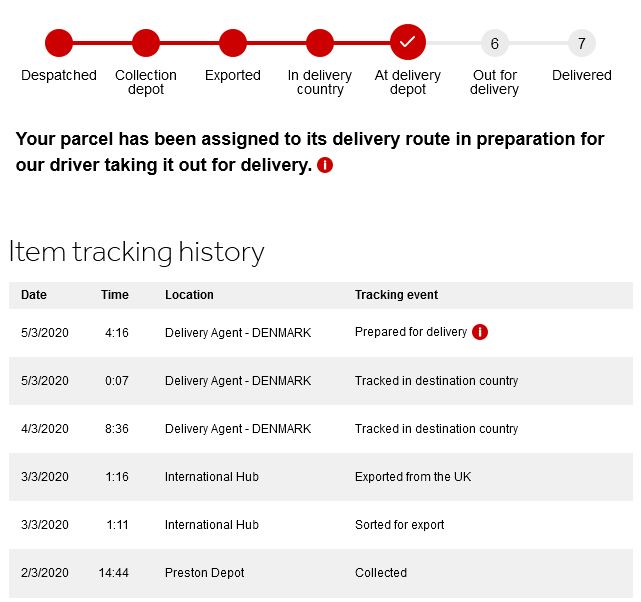Click the checkmark At delivery depot circle
641x602 pixels.
pyautogui.click(x=408, y=42)
